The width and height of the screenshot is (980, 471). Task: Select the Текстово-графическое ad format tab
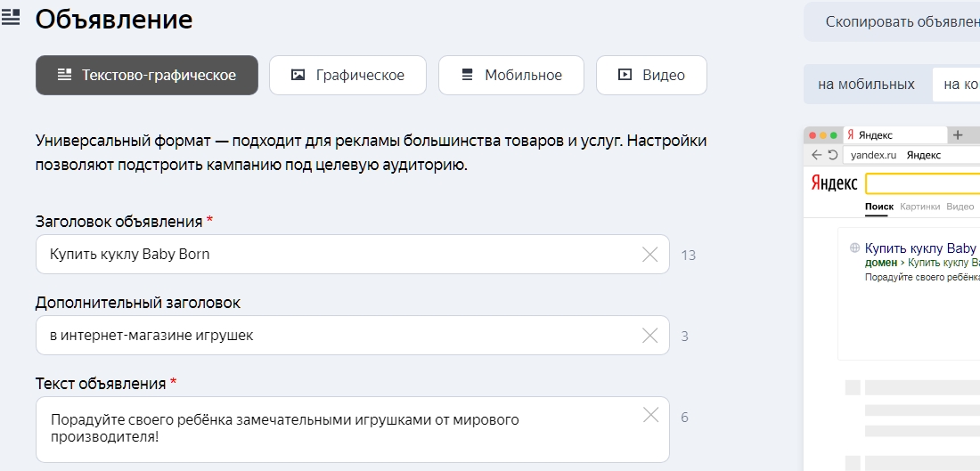[x=147, y=76]
